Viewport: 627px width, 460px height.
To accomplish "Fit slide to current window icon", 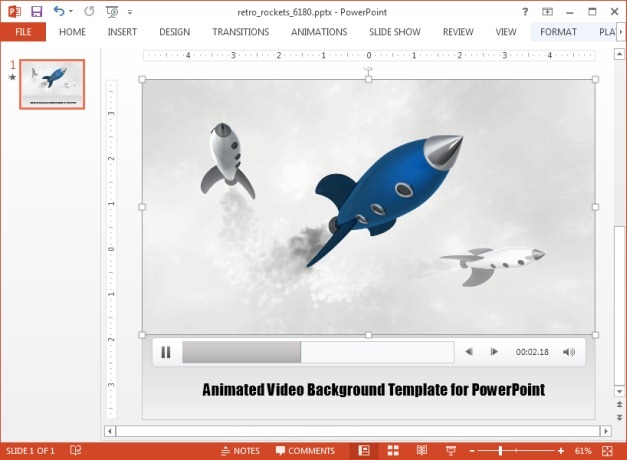I will [607, 451].
